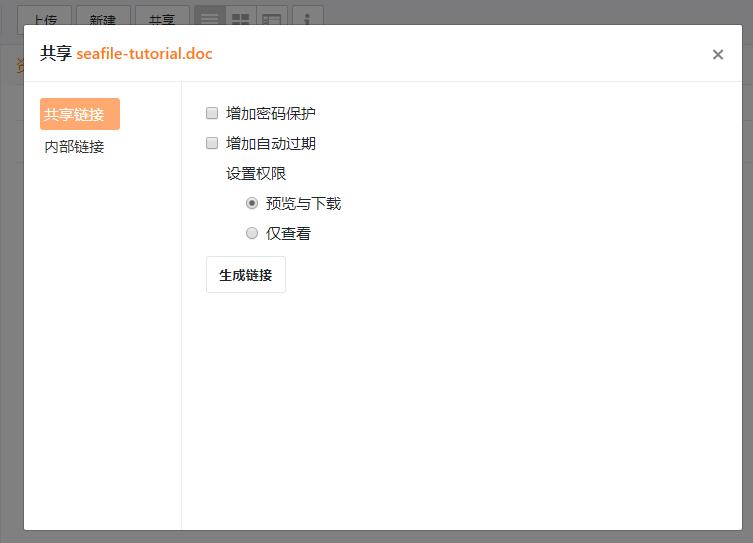The height and width of the screenshot is (543, 753).
Task: Close the share dialog with X
Action: pos(717,55)
